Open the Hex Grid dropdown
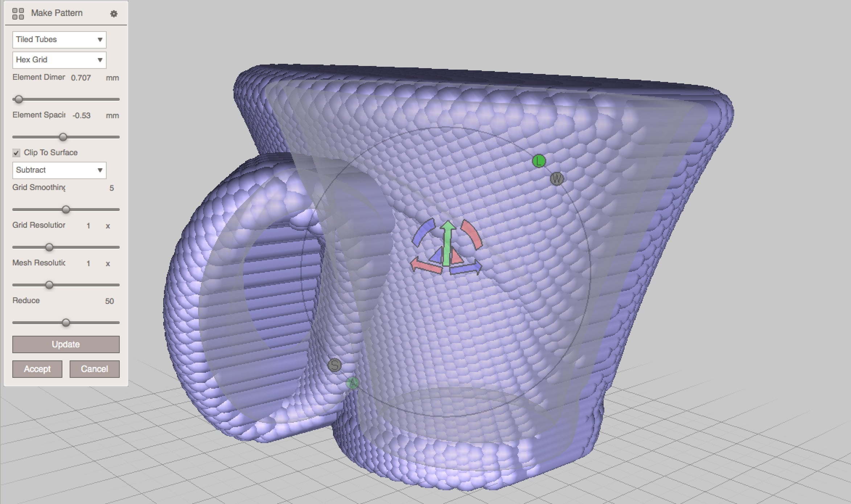The width and height of the screenshot is (851, 504). click(59, 60)
